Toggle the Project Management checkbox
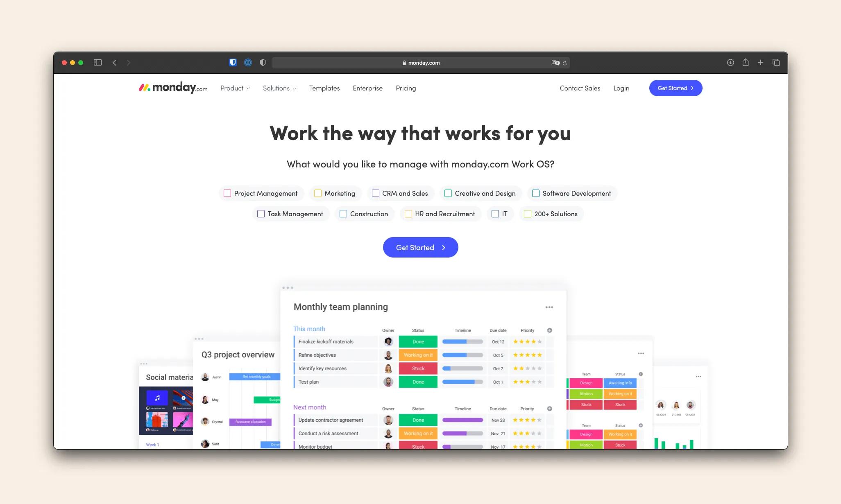Image resolution: width=841 pixels, height=504 pixels. click(227, 192)
